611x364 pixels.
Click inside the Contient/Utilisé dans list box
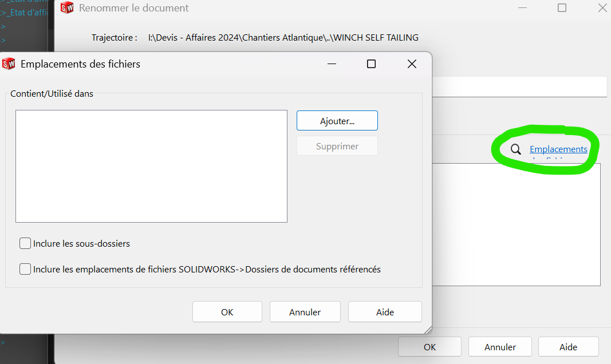pos(151,166)
